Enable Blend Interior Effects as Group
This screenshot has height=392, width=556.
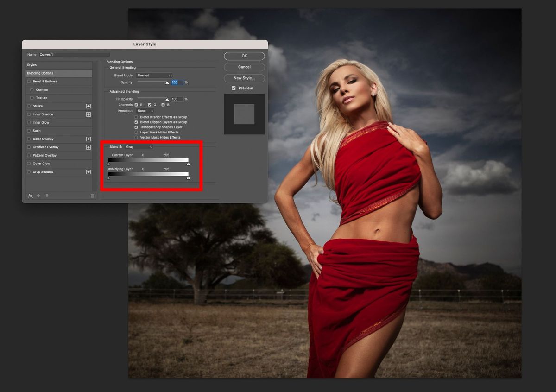click(x=136, y=117)
